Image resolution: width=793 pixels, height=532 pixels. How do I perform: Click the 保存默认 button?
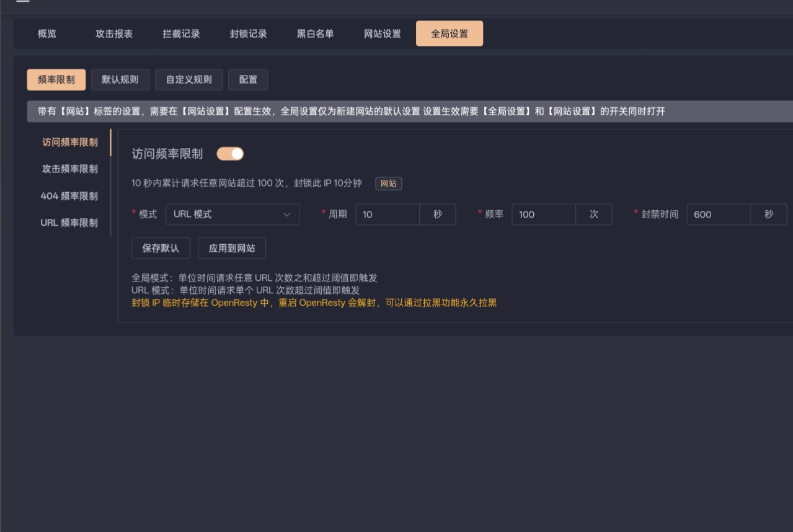pos(161,248)
